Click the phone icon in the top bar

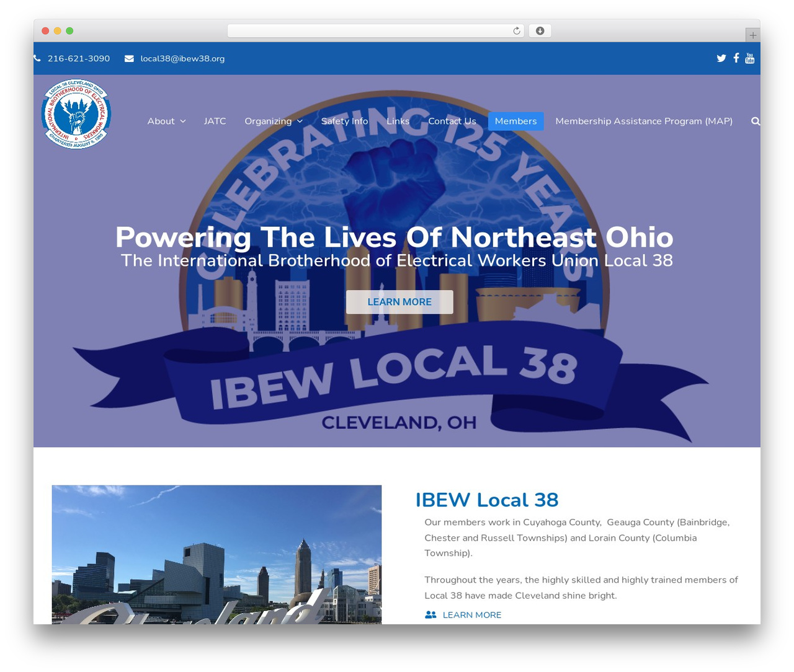37,58
